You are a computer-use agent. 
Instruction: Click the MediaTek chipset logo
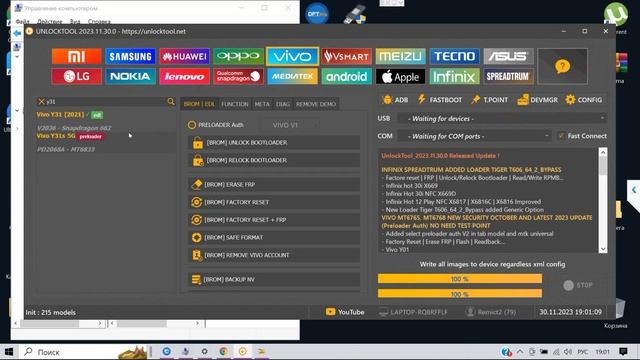[292, 76]
